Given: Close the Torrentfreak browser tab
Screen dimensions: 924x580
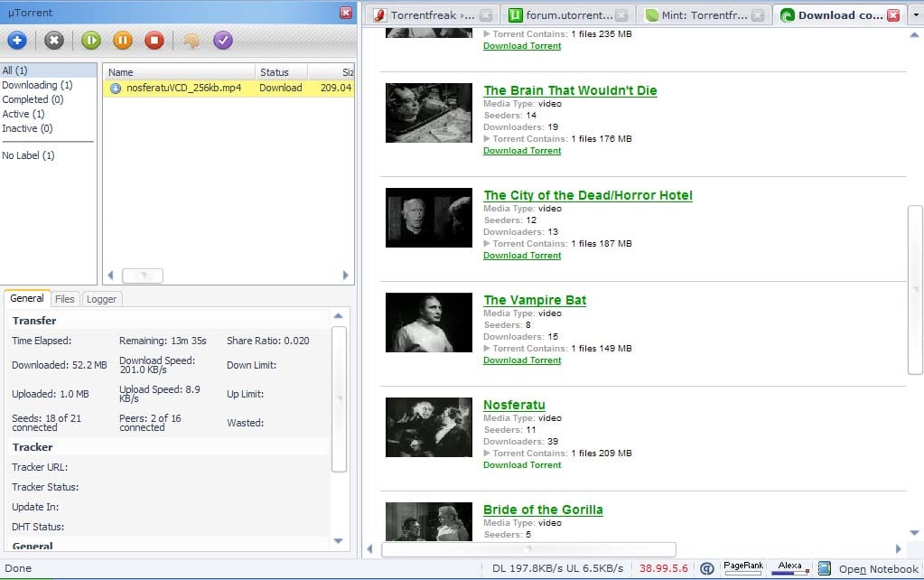Looking at the screenshot, I should tap(486, 15).
